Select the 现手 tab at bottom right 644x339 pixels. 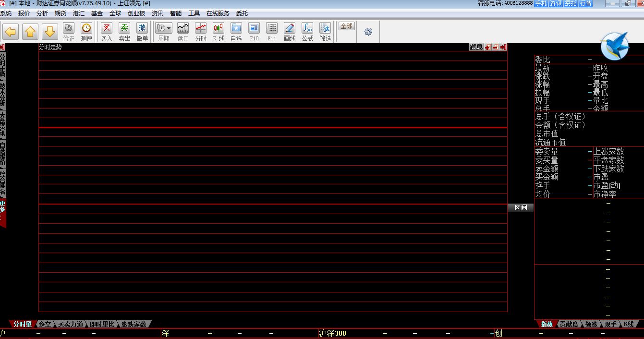(610, 324)
